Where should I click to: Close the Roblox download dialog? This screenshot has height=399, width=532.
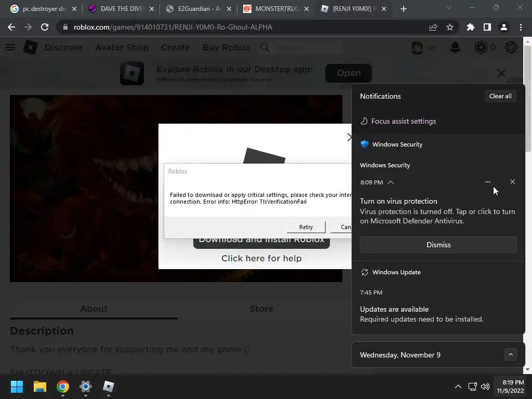pos(349,137)
